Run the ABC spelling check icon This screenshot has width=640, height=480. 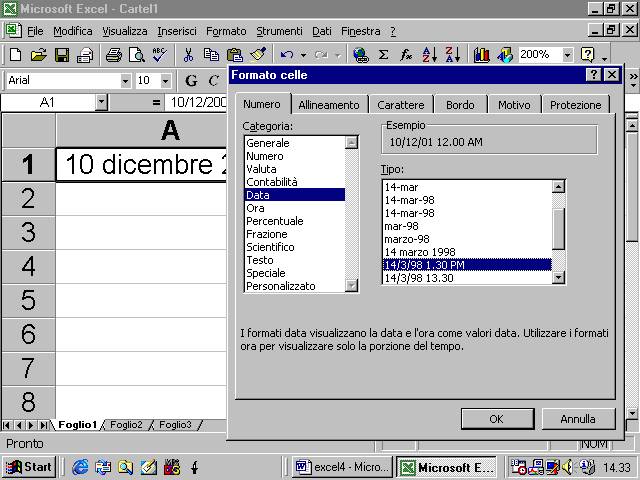point(159,55)
